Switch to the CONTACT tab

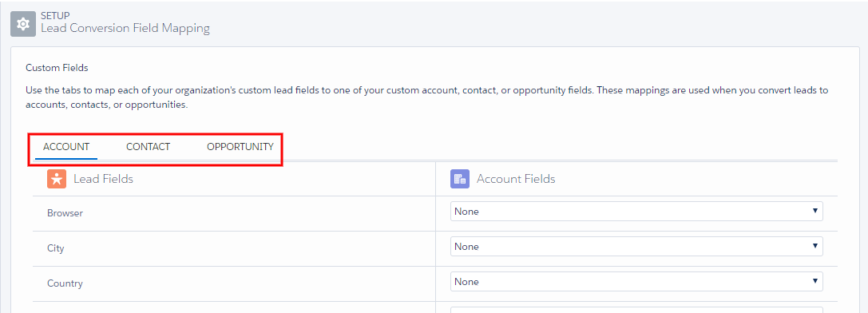(x=148, y=147)
